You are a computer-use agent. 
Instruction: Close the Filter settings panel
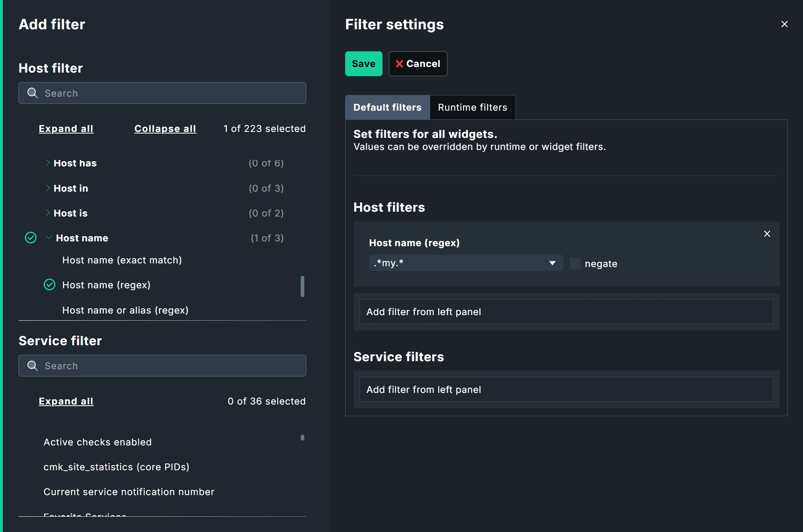click(784, 24)
